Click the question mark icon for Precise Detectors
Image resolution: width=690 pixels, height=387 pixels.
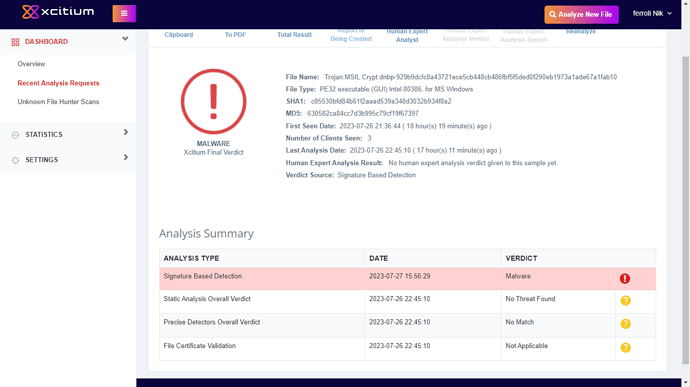tap(625, 324)
